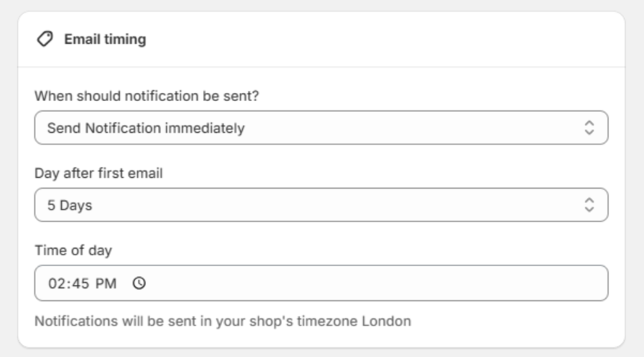Click the 'Time of day' label
Screen dimensions: 644x357
[73, 250]
